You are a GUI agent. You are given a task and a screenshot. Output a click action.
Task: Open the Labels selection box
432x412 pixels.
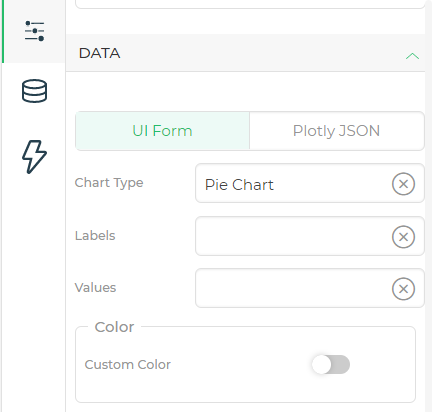[x=310, y=236]
